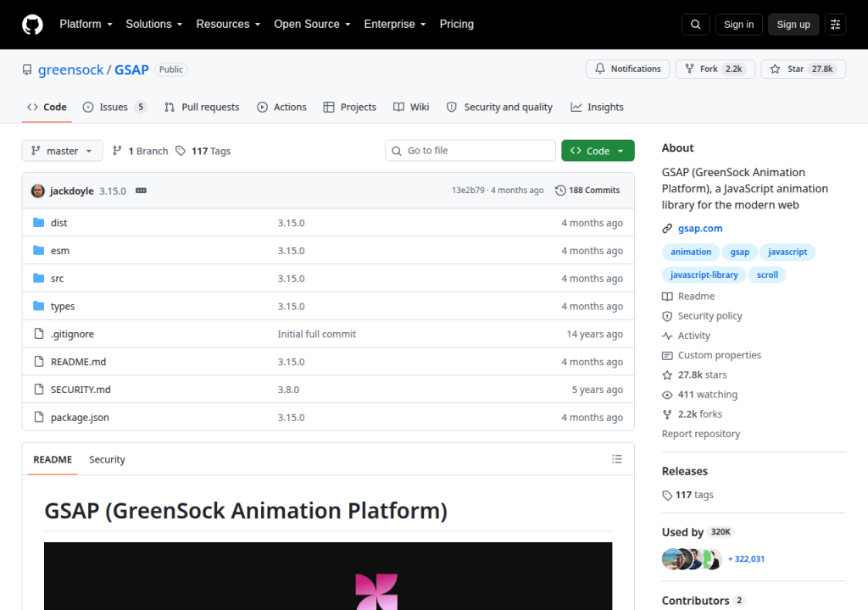This screenshot has width=868, height=610.
Task: Open the header settings sliders icon button
Action: pos(835,25)
